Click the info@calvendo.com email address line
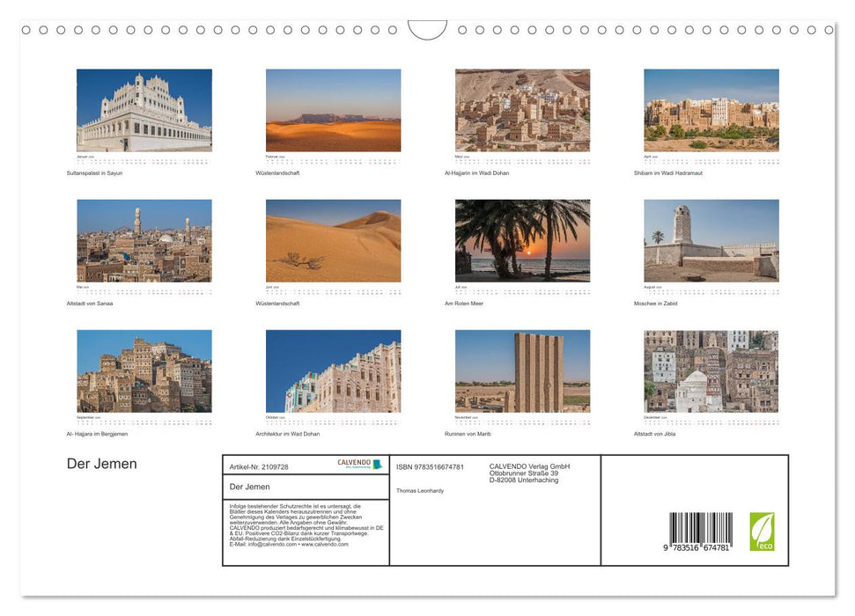The width and height of the screenshot is (855, 616). 288,544
